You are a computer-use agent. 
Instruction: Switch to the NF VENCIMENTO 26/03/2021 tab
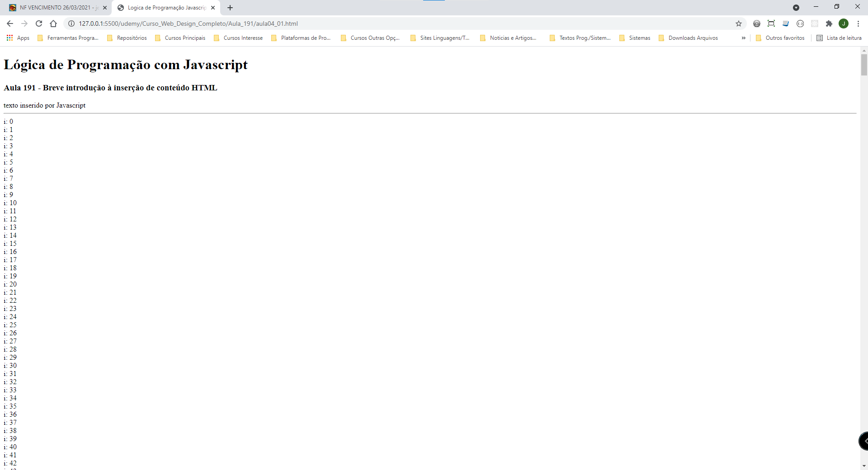57,8
